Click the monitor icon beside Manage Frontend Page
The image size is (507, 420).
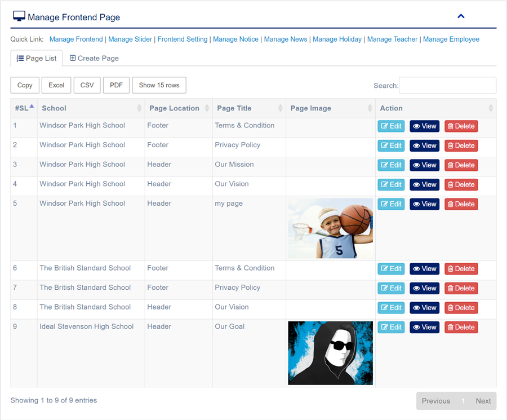tap(19, 16)
